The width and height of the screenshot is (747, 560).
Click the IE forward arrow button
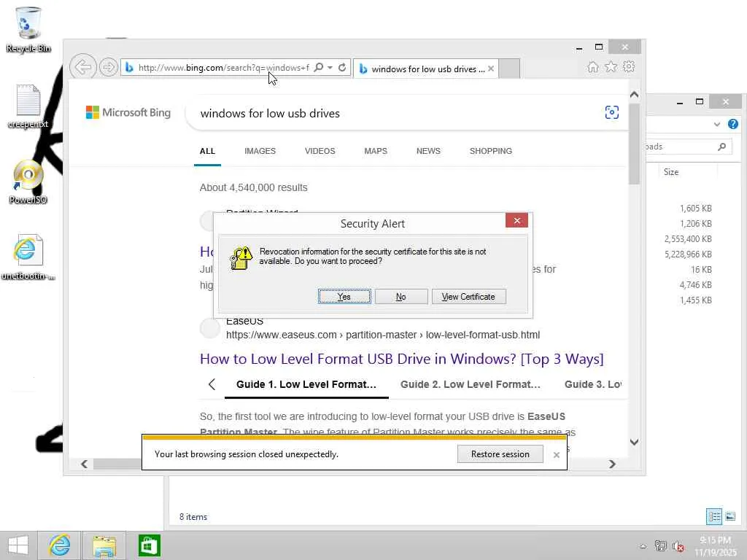[109, 67]
